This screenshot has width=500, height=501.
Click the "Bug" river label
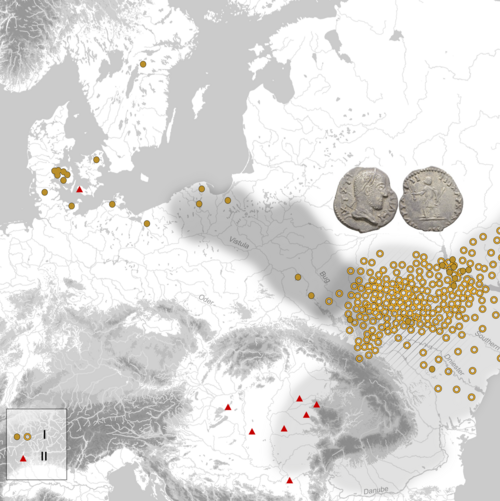coord(325,277)
